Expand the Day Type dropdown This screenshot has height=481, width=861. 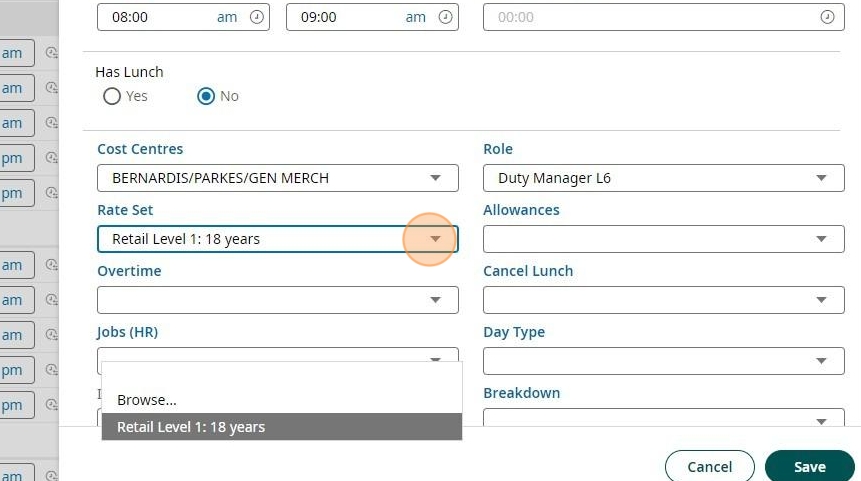click(822, 361)
